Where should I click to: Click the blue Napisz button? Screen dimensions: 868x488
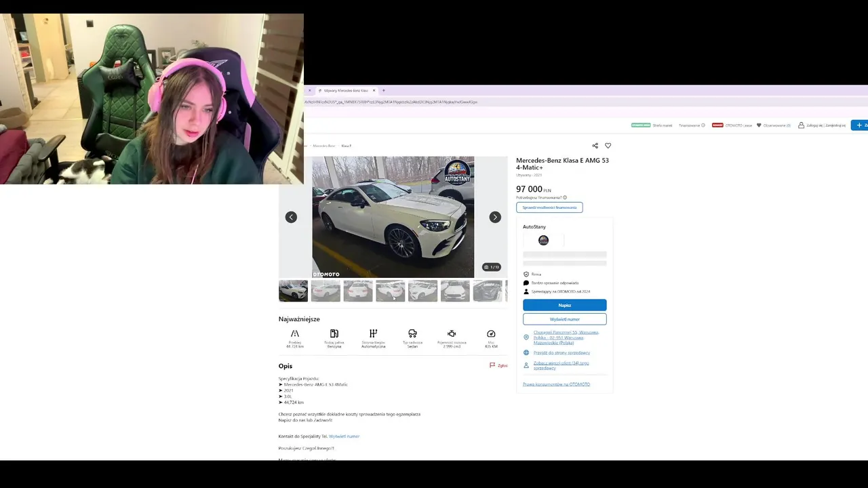click(564, 305)
